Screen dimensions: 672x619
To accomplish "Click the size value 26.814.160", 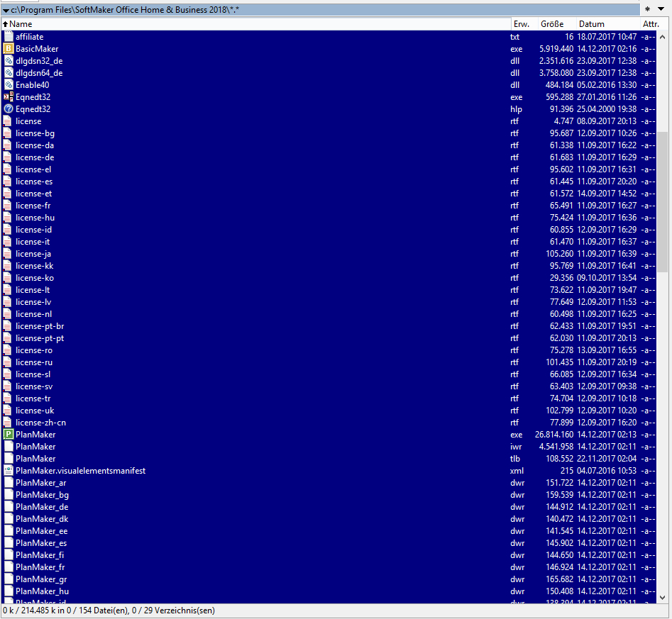I will (x=554, y=435).
